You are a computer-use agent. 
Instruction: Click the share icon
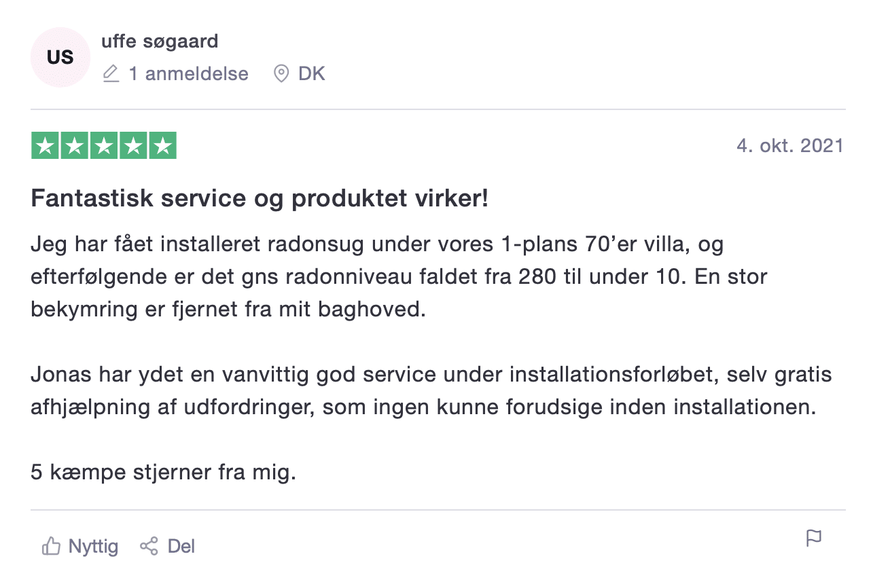[149, 546]
